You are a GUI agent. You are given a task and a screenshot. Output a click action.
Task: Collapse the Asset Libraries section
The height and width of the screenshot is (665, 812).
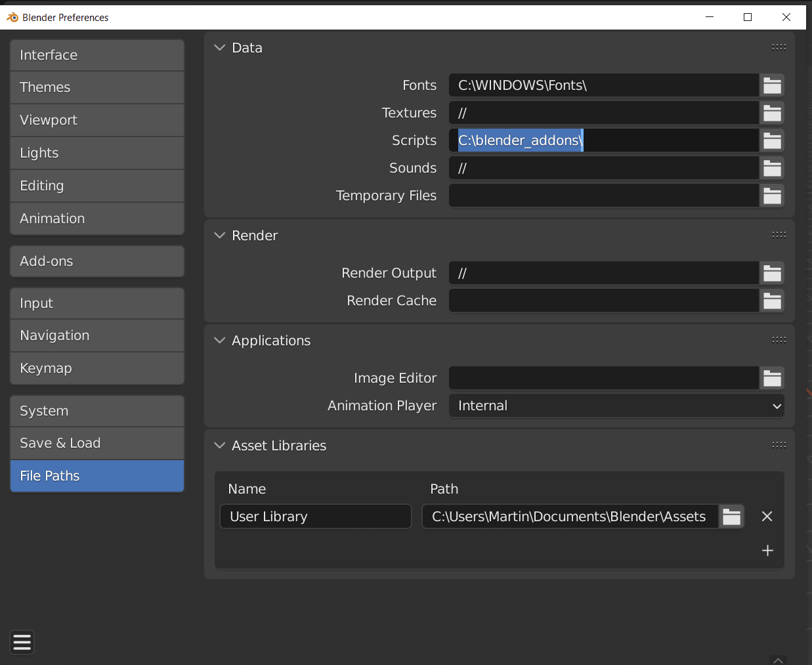219,445
